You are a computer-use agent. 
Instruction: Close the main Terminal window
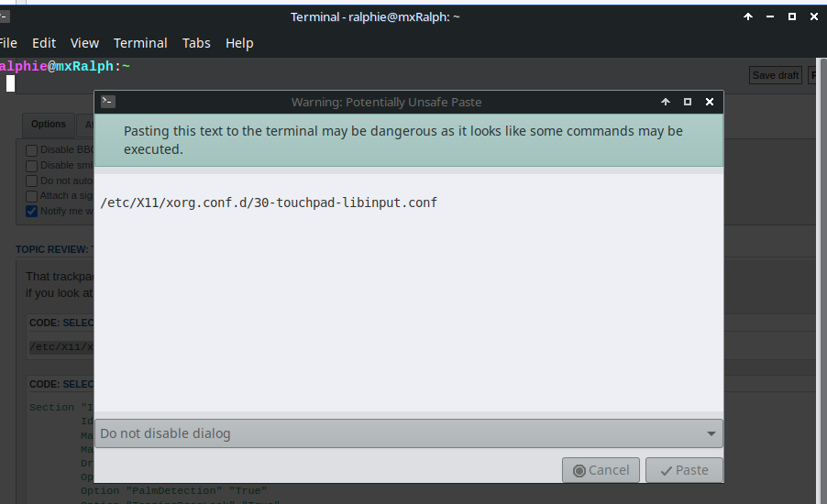[814, 16]
